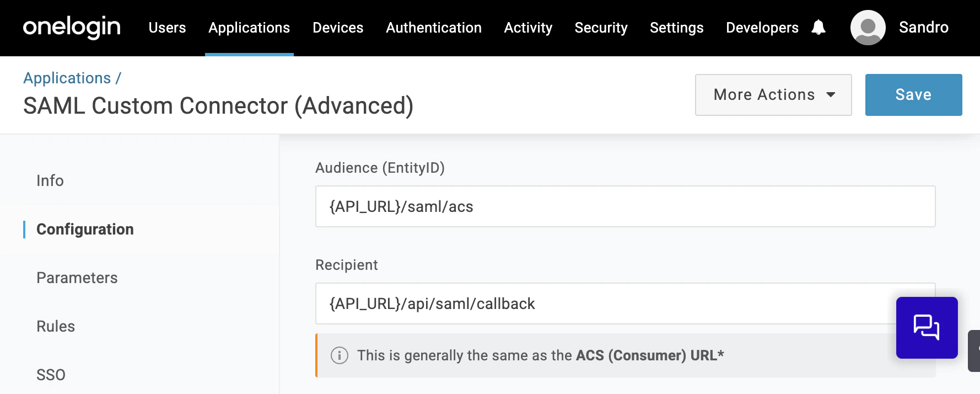
Task: Switch to the Parameters tab
Action: 77,278
